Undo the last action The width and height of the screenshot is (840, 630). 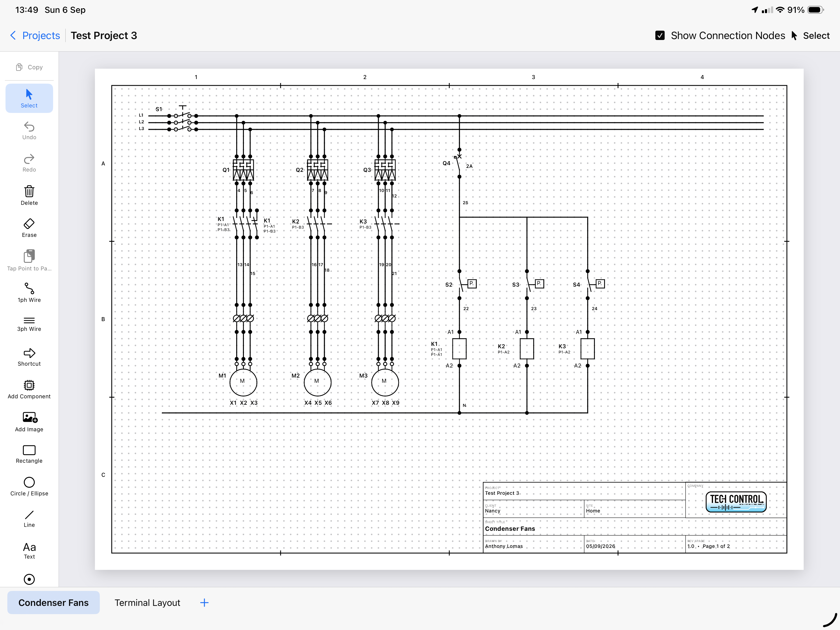(29, 131)
